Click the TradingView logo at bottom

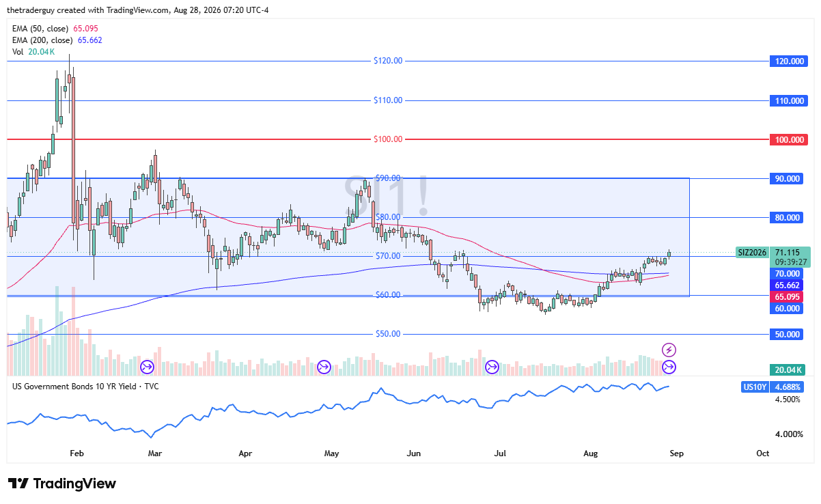tap(62, 484)
